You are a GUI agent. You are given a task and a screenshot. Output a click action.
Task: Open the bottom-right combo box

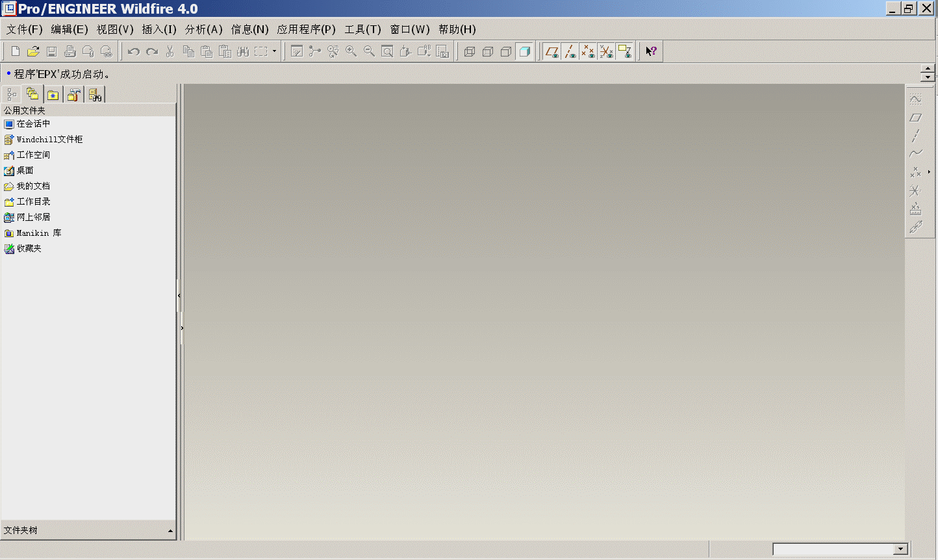point(902,549)
